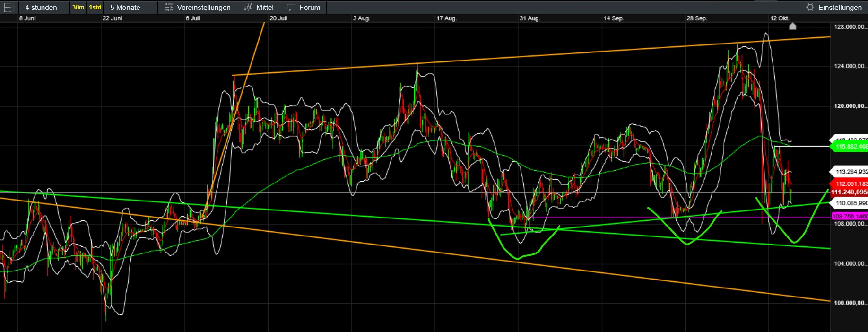Image resolution: width=868 pixels, height=332 pixels.
Task: Open the 5 Monate time range dropdown
Action: [125, 8]
